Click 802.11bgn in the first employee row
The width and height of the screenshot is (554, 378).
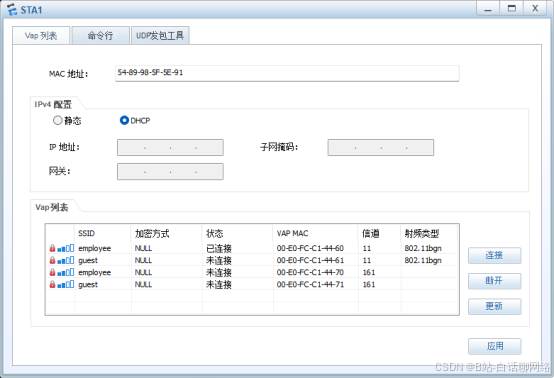click(423, 248)
